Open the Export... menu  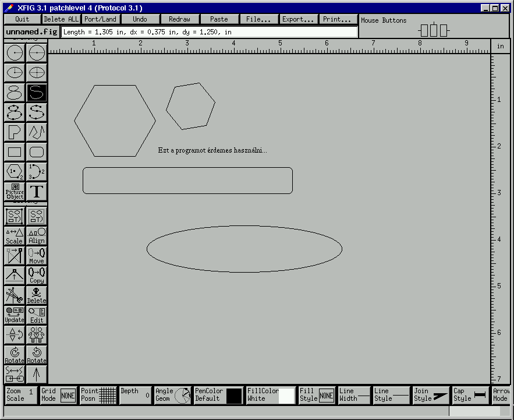point(298,19)
